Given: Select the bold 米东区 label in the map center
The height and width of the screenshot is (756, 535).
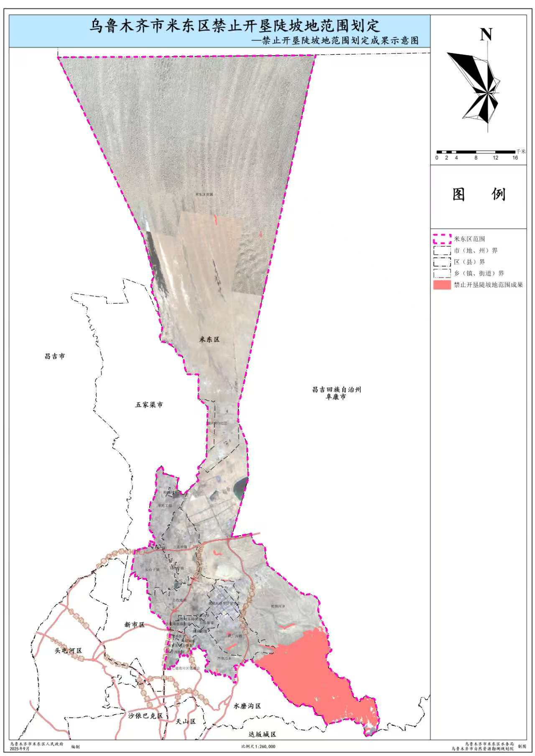Looking at the screenshot, I should click(x=209, y=340).
